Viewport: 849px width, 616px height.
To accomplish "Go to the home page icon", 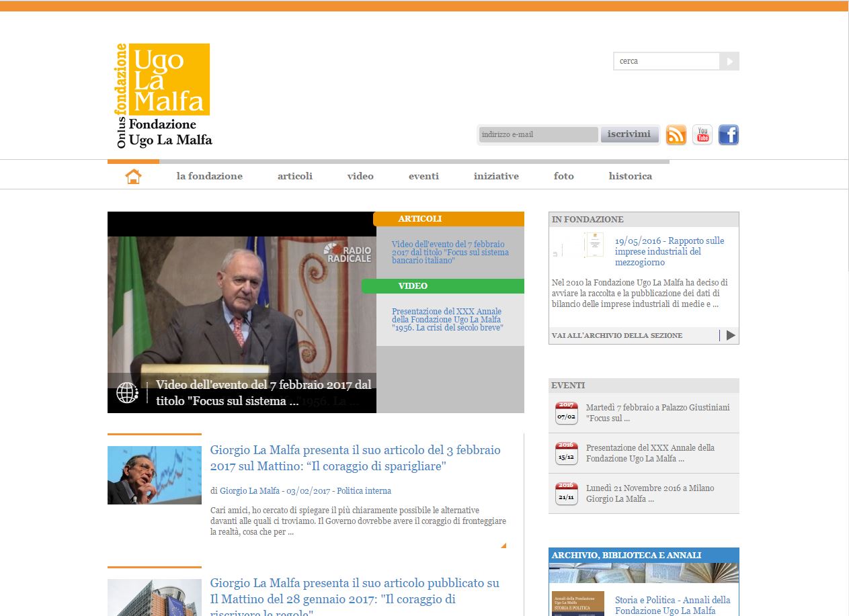I will pyautogui.click(x=133, y=177).
